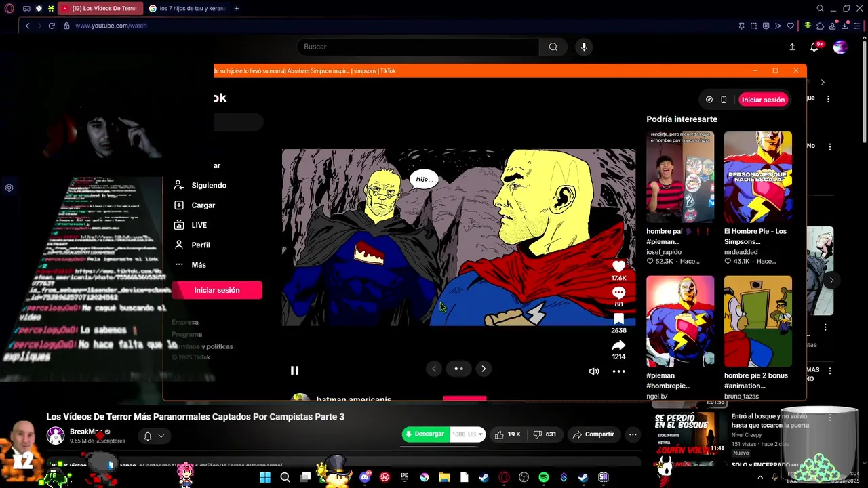Open 1080 quality dropdown next to Descargar
This screenshot has height=488, width=868.
(467, 434)
